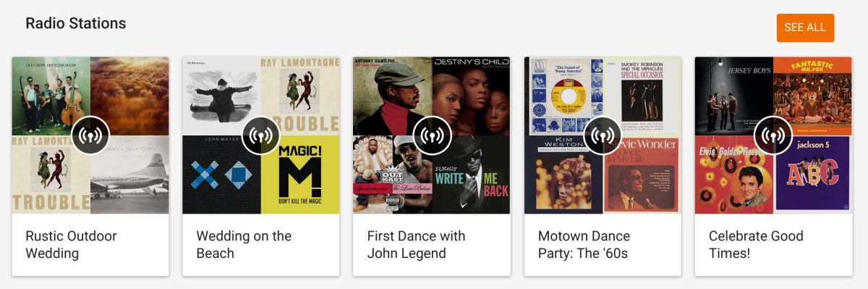Open Wedding on the Beach title

pos(244,245)
